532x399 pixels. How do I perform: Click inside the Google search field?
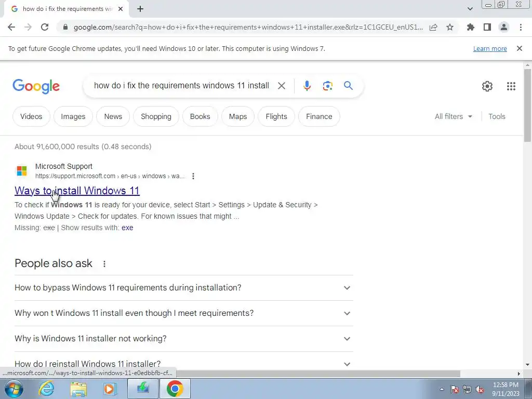181,86
